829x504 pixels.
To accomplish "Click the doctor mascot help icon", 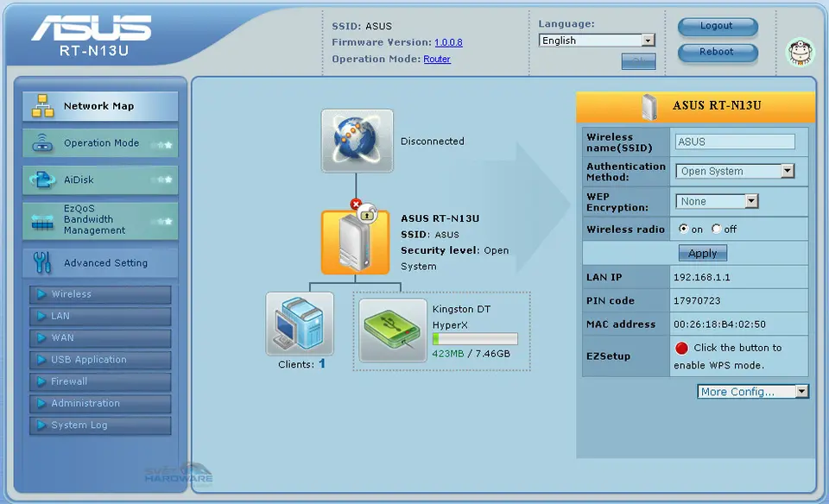I will (800, 51).
